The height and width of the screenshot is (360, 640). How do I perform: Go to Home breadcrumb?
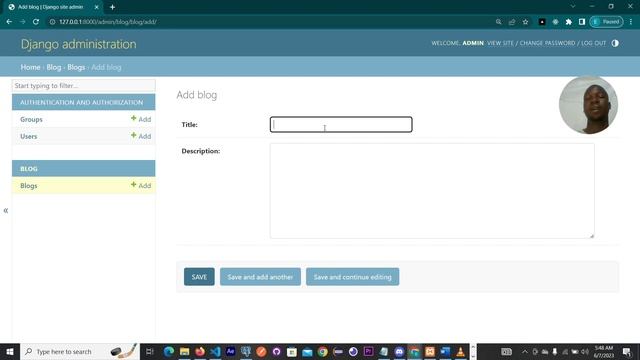coord(31,67)
